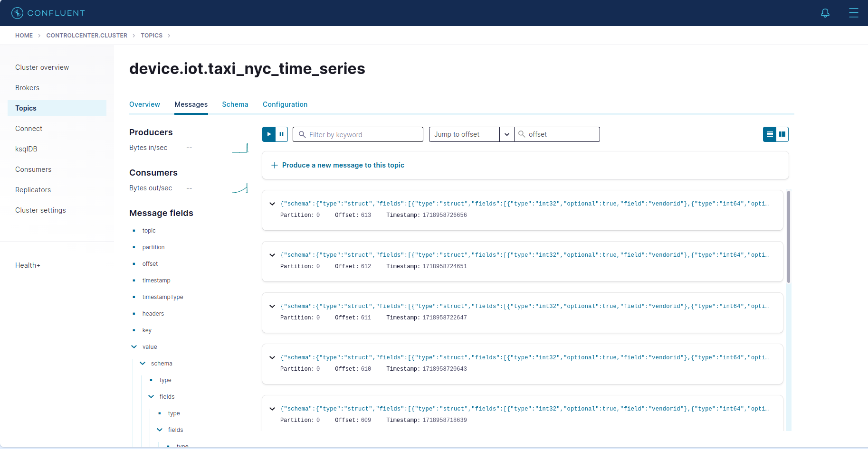The width and height of the screenshot is (868, 449).
Task: Go to CONTROLCENTER.CLUSTER breadcrumb
Action: coord(87,36)
